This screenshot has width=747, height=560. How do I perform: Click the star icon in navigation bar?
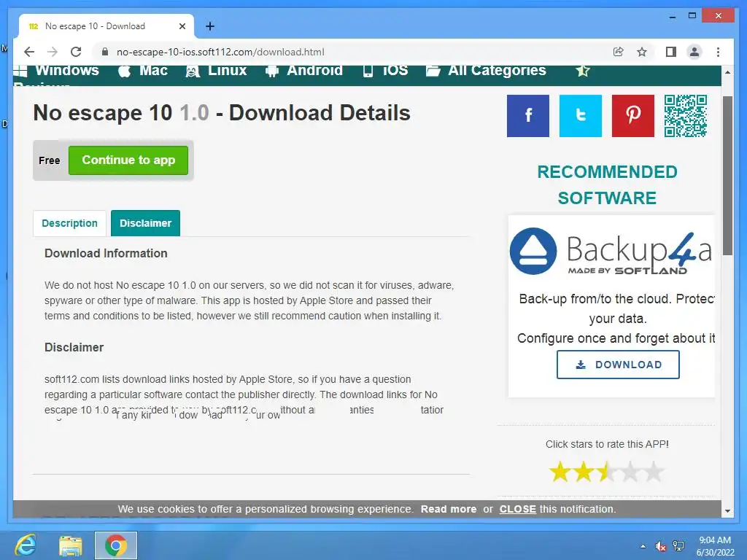tap(583, 71)
